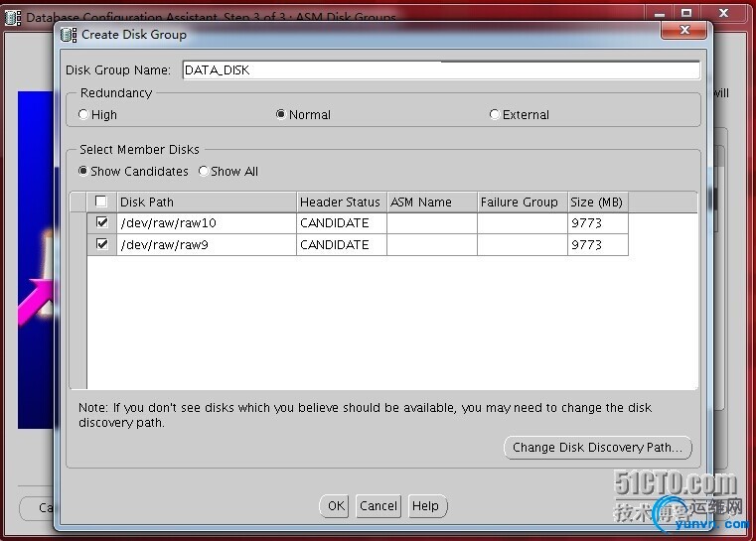Click the ASM Name column header
Viewport: 756px width, 541px height.
pos(432,202)
